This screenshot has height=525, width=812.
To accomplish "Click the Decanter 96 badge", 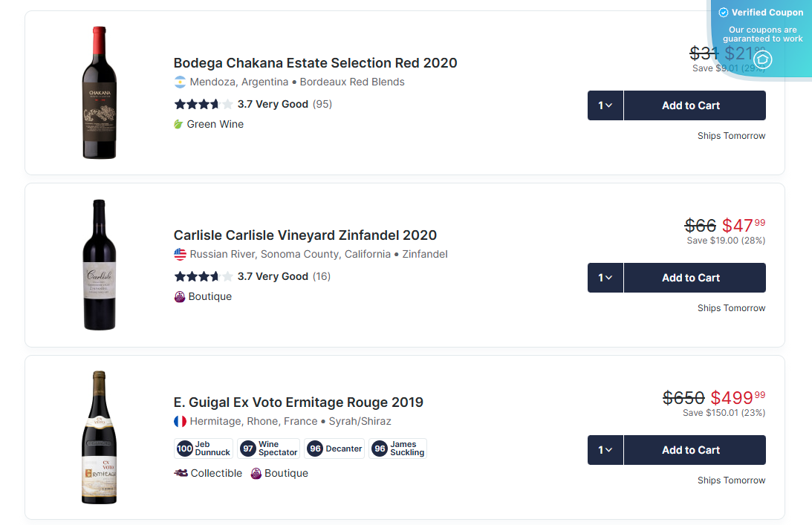I will pos(334,449).
